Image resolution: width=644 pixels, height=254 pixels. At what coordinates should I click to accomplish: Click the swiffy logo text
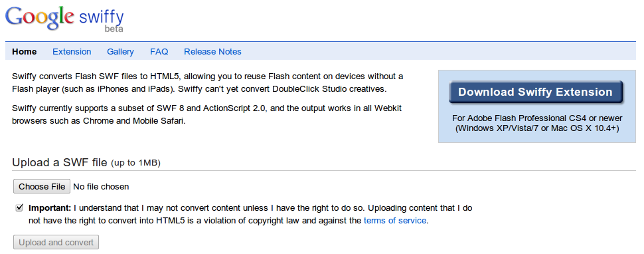(101, 18)
